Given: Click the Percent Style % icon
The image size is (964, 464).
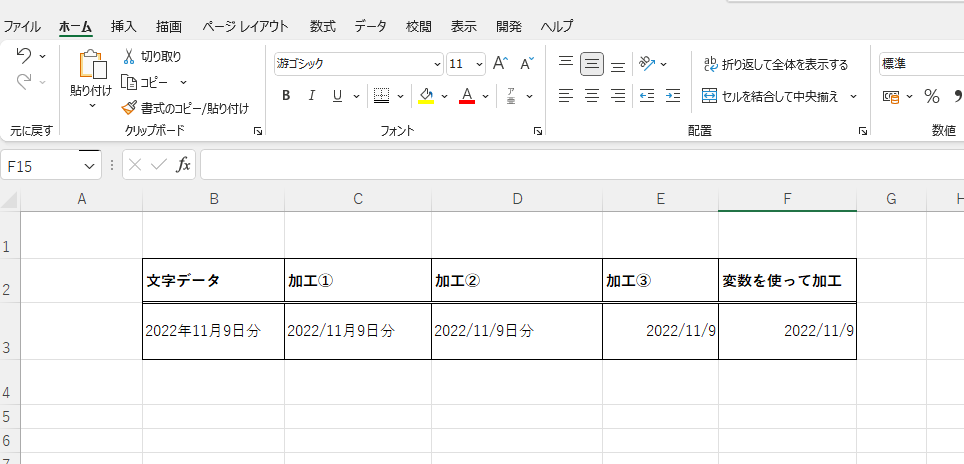Looking at the screenshot, I should pyautogui.click(x=931, y=96).
